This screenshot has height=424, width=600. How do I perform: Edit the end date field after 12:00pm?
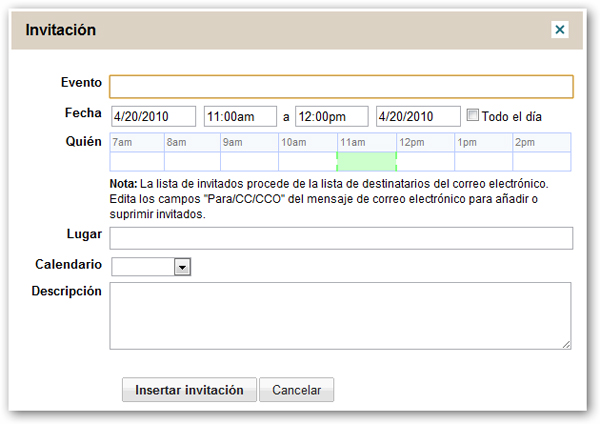418,116
